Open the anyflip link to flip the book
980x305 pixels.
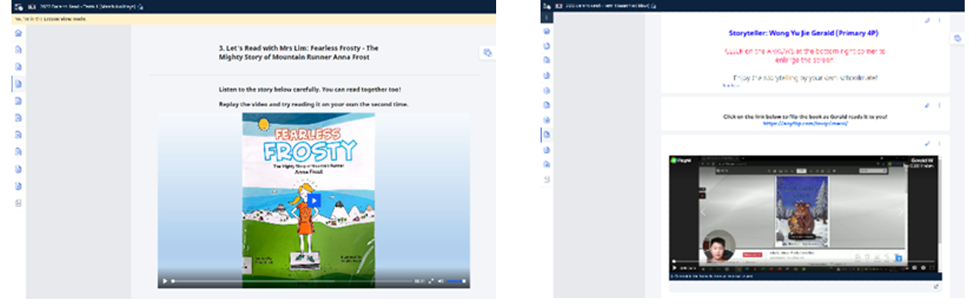click(805, 123)
